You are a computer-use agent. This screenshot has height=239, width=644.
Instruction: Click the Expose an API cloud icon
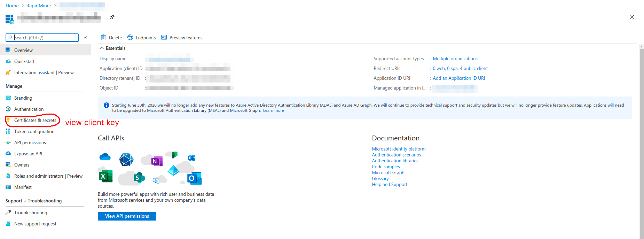(8, 154)
